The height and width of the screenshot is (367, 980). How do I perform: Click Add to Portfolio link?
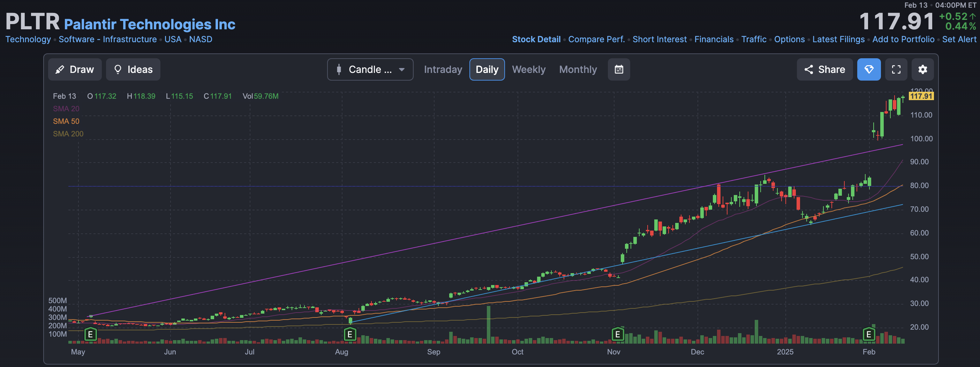[903, 39]
